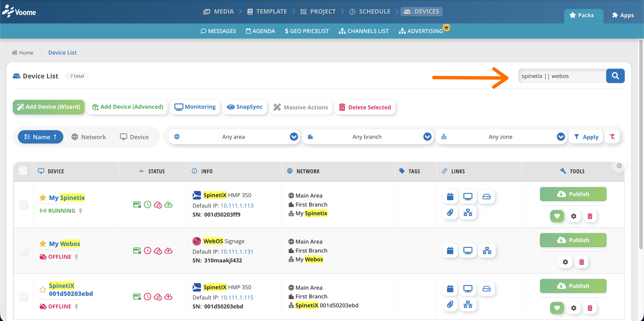The width and height of the screenshot is (644, 321).
Task: Publish to My Spinetix device
Action: [x=573, y=194]
